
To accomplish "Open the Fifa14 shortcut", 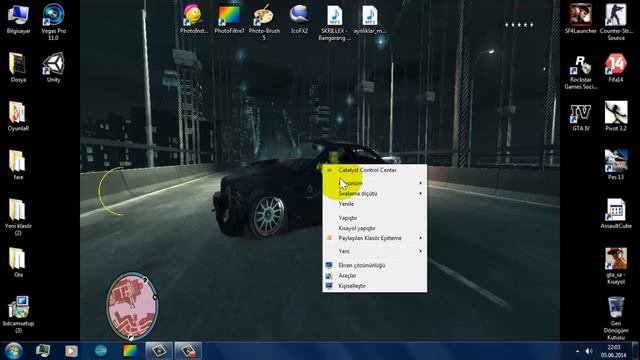I will click(x=616, y=67).
